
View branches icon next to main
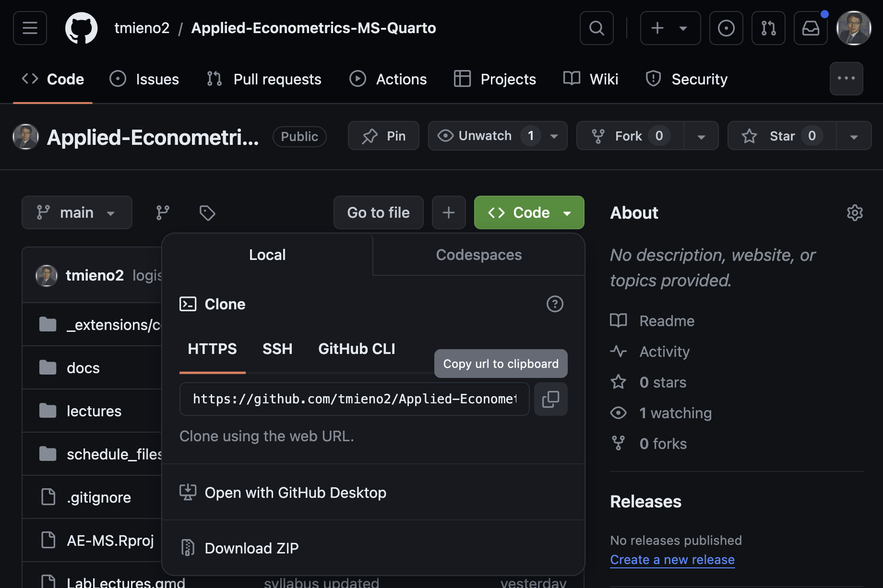pos(163,212)
